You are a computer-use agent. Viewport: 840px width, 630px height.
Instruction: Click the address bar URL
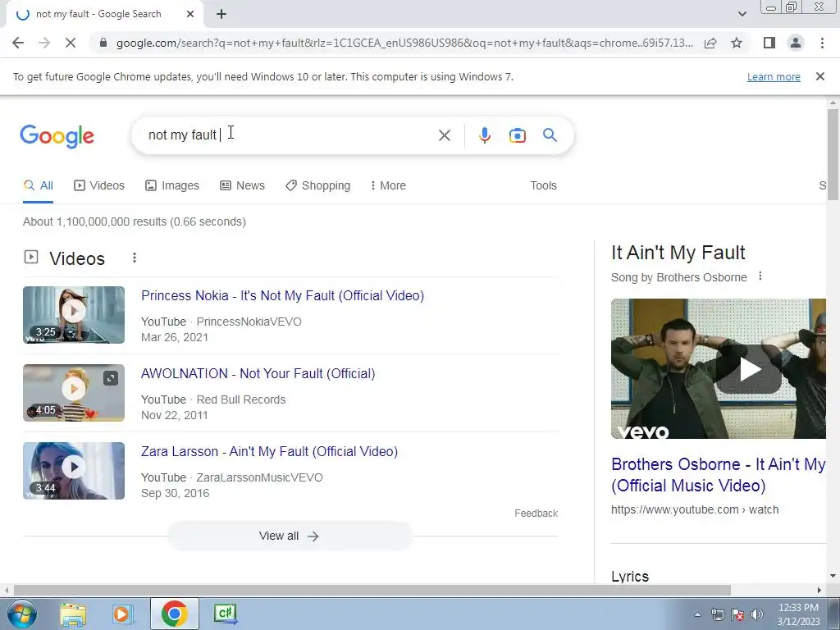[x=404, y=43]
